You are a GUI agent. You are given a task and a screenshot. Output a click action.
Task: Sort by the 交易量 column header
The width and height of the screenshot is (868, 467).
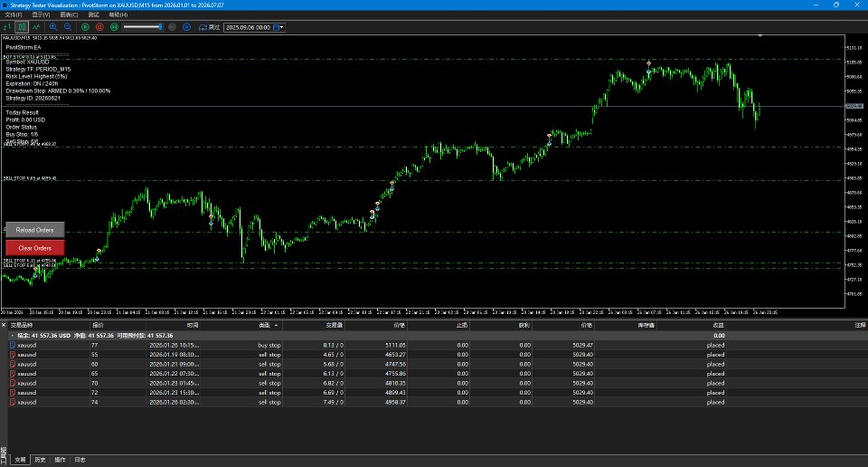[x=334, y=325]
